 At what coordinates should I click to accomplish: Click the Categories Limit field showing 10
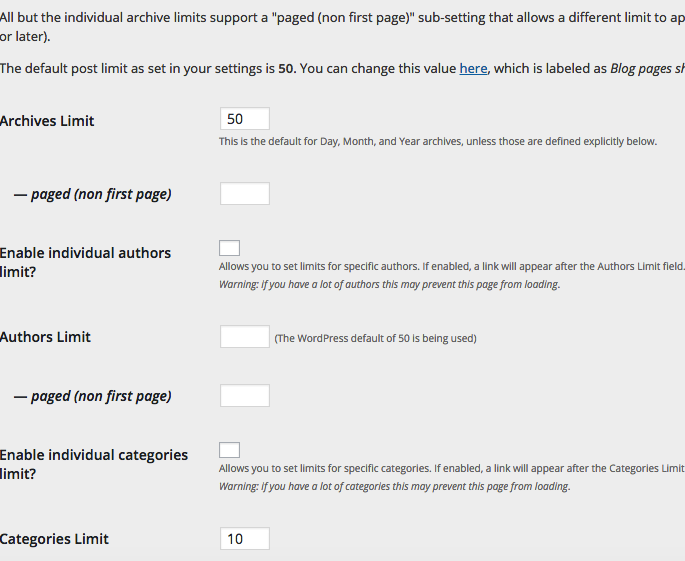tap(244, 539)
